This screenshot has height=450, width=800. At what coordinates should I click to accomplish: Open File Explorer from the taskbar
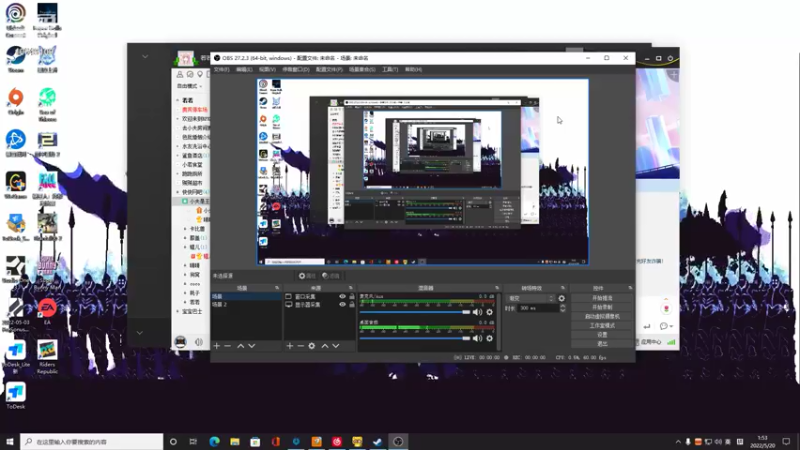(235, 442)
